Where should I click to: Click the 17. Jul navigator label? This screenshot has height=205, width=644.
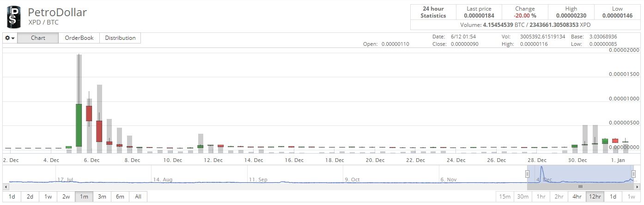coord(65,179)
